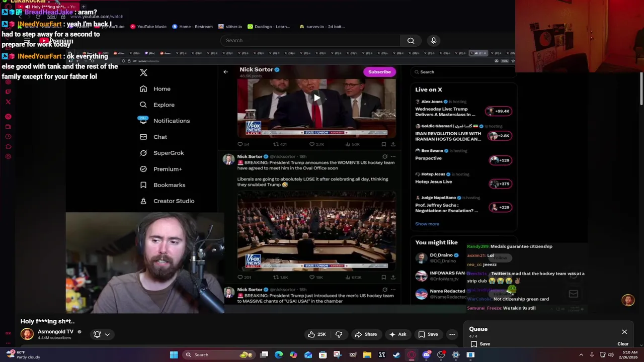Open the Explore search icon in X sidebar
The image size is (644, 362).
point(143,105)
